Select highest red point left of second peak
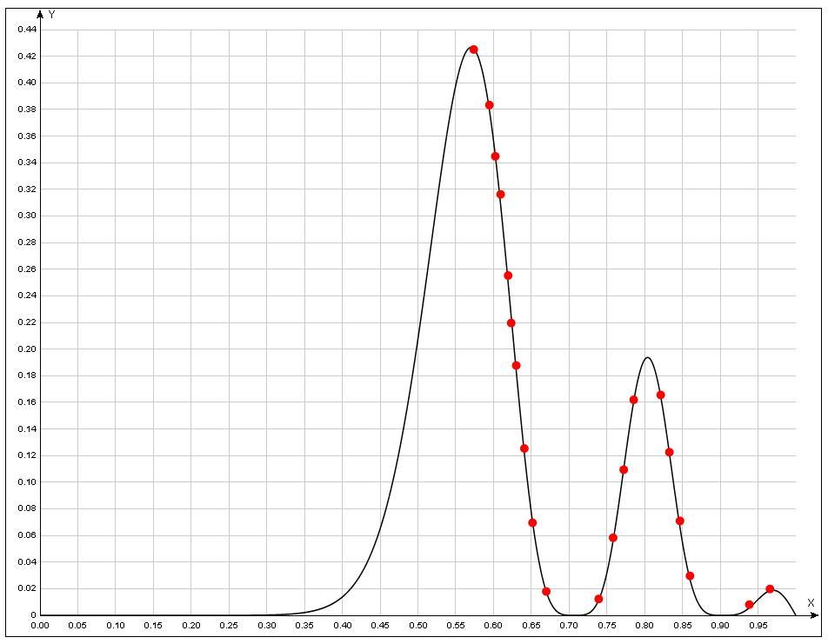The width and height of the screenshot is (828, 644). click(633, 400)
